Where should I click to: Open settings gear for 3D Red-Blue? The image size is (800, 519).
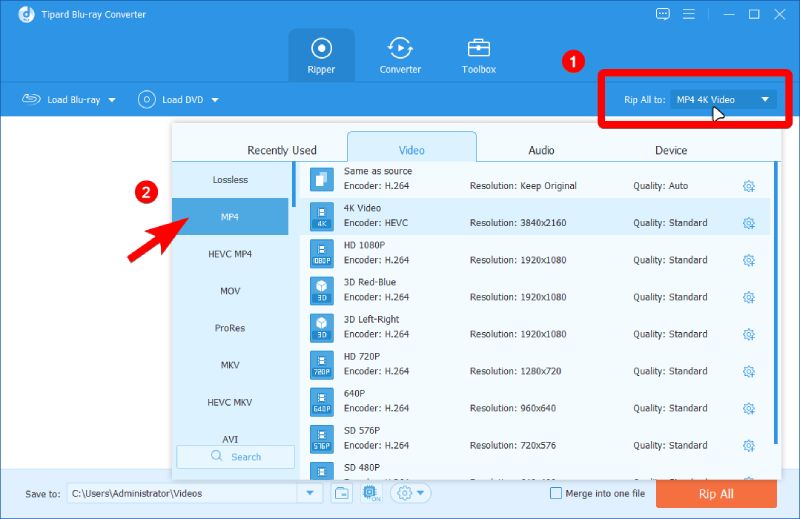(748, 297)
